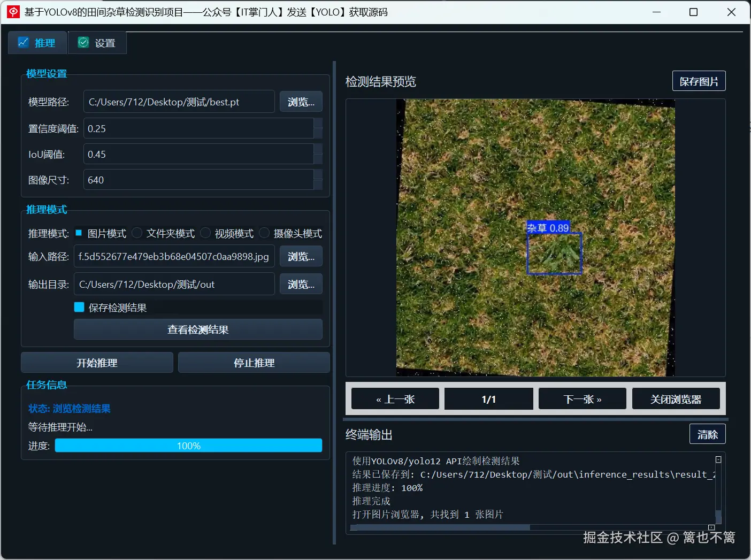Click the terminal line 推理完成
The image size is (751, 560).
point(371,501)
